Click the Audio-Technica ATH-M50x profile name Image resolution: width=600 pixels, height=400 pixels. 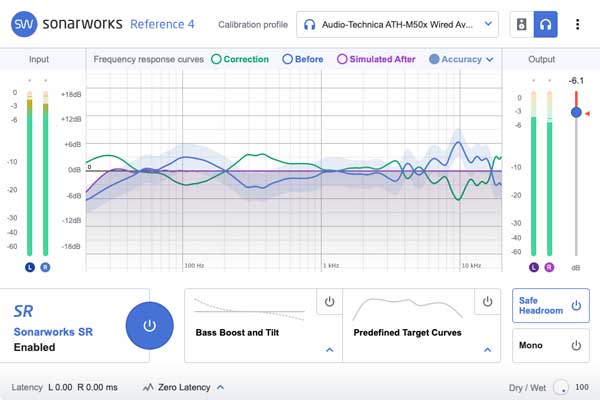[x=397, y=25]
